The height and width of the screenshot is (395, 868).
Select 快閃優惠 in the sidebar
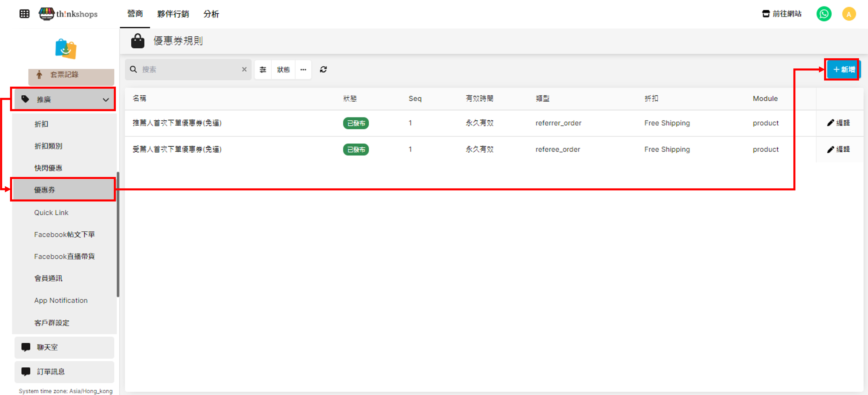coord(48,168)
